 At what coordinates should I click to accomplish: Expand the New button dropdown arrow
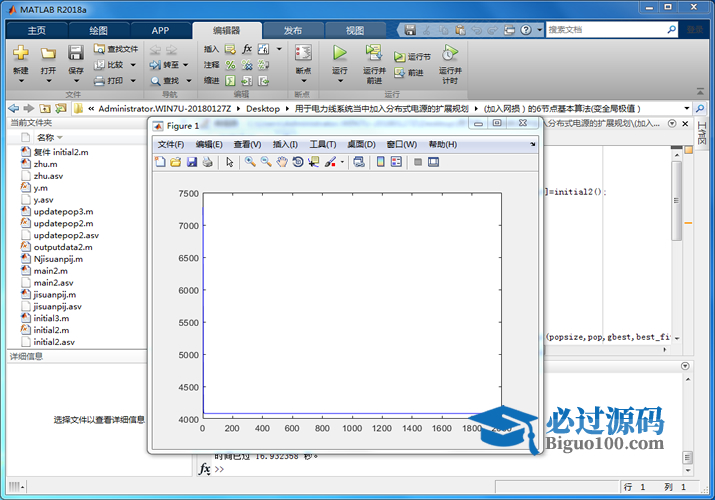pos(21,81)
